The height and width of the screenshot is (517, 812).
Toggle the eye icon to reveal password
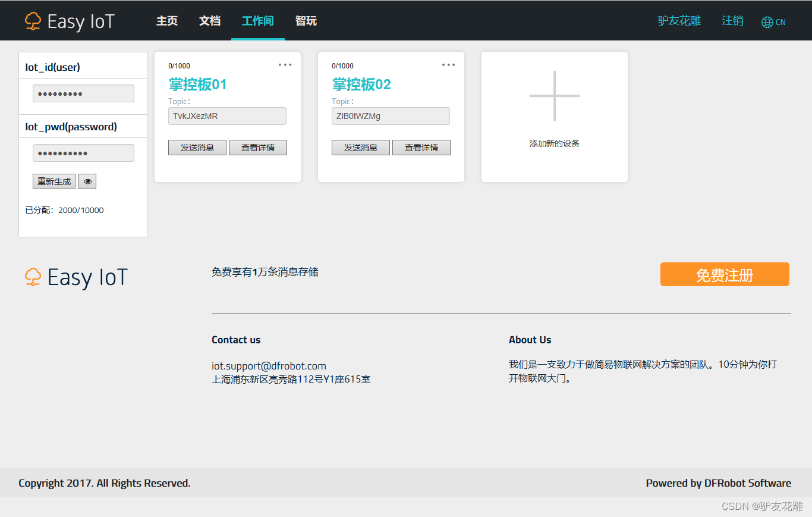[87, 181]
